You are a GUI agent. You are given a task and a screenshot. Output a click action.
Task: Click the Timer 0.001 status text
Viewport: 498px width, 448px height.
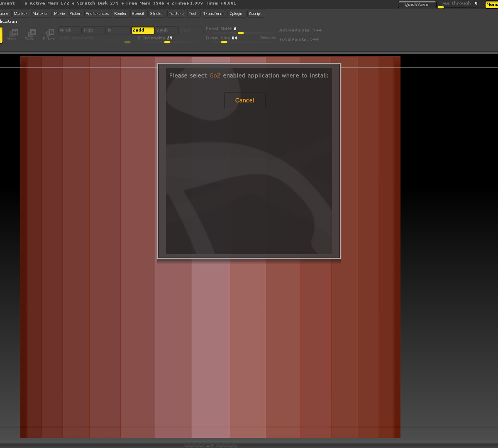point(221,3)
